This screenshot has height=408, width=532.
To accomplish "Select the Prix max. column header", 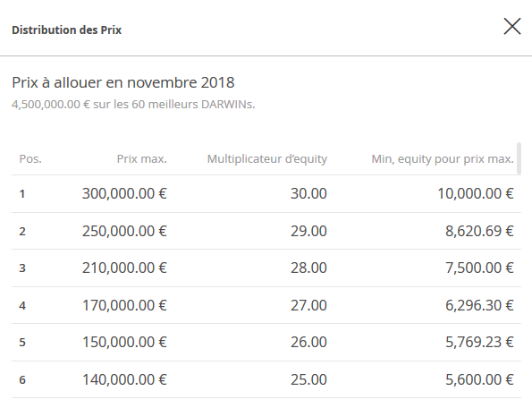I will (142, 159).
